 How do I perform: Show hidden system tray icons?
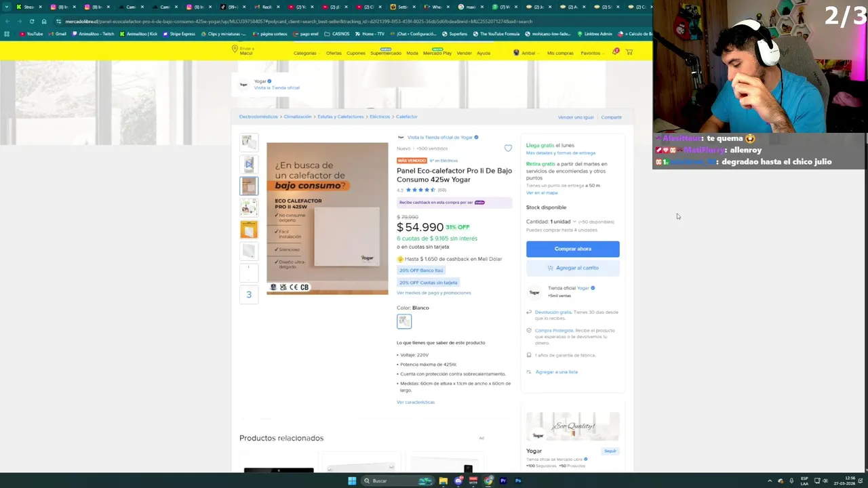[770, 481]
